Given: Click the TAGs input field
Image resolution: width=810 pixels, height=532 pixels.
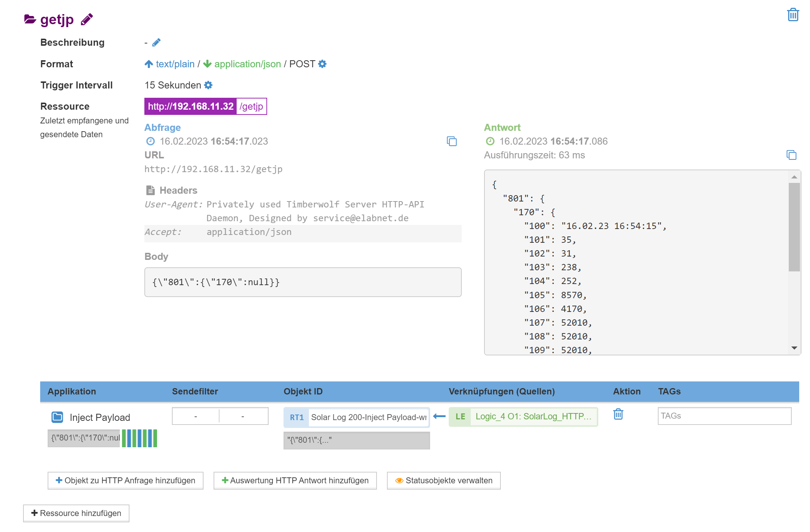Looking at the screenshot, I should click(x=724, y=416).
